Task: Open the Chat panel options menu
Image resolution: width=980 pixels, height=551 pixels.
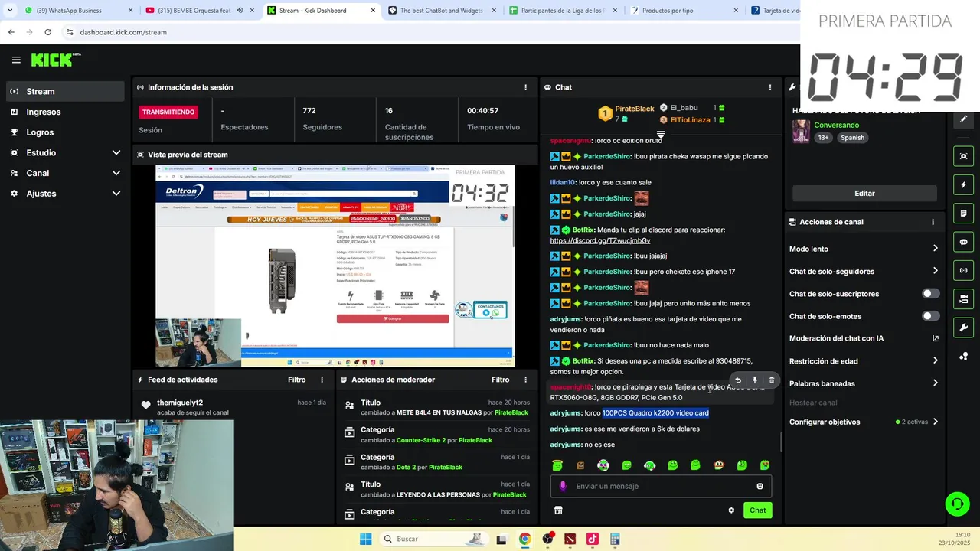Action: [x=769, y=87]
